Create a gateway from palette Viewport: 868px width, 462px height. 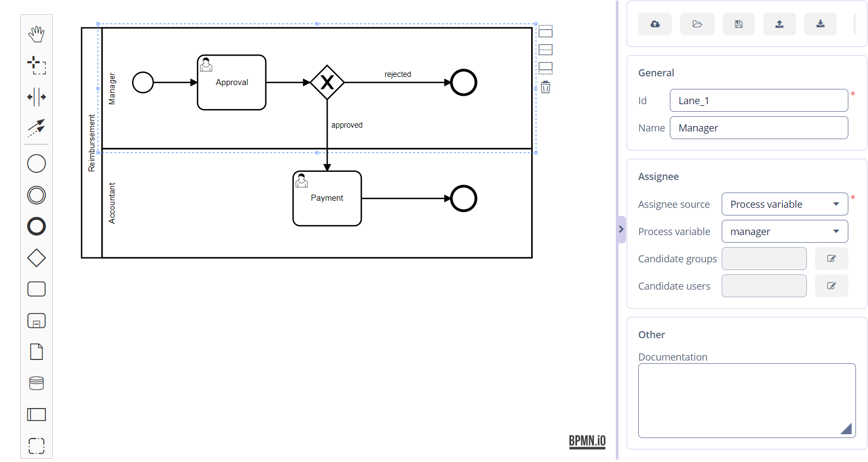click(37, 258)
